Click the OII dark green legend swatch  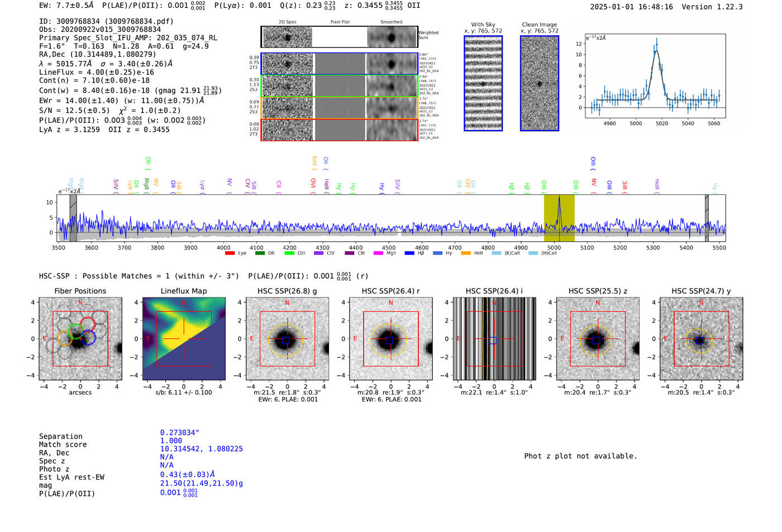click(x=260, y=253)
